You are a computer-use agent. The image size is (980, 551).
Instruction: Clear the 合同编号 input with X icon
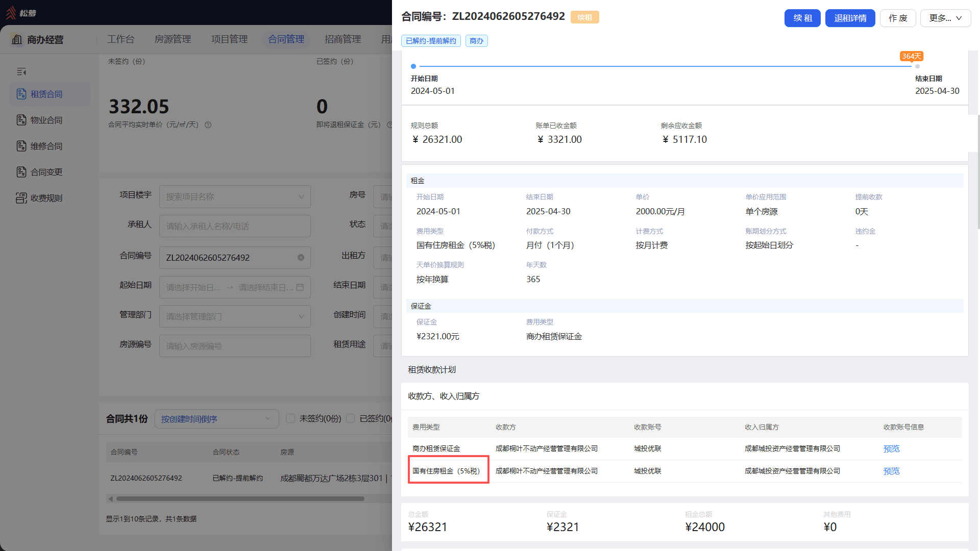point(301,258)
